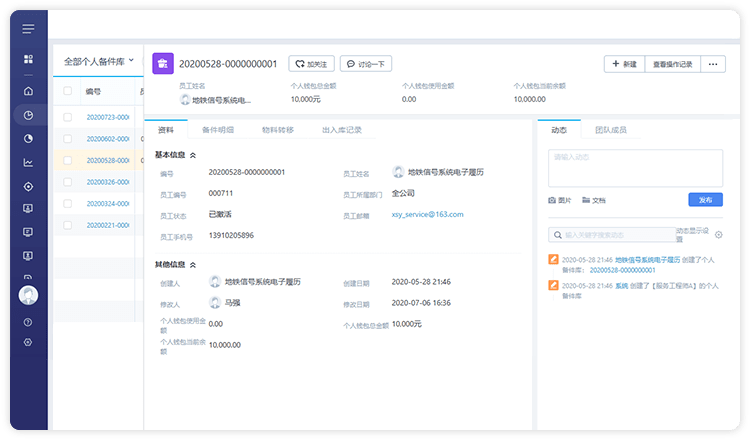The height and width of the screenshot is (440, 750).
Task: Click the employee number 000711
Action: [x=221, y=193]
